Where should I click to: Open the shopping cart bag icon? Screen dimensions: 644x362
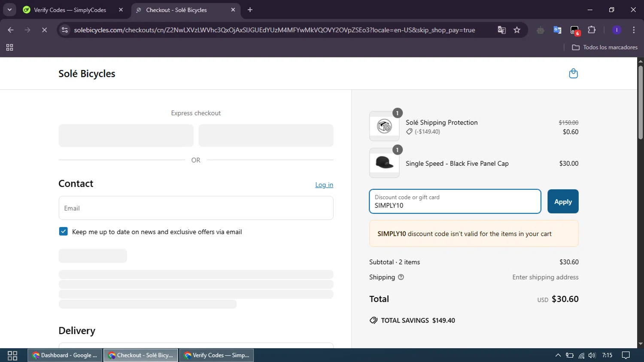[x=573, y=73]
